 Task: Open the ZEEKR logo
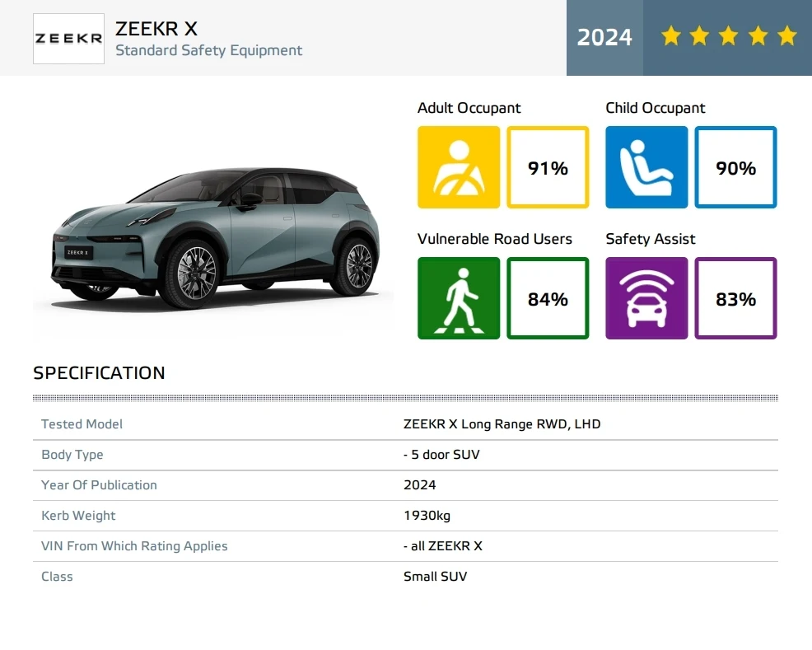(68, 38)
